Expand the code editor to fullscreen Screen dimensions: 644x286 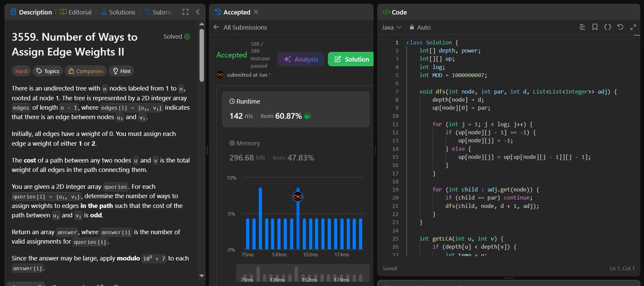coord(632,27)
